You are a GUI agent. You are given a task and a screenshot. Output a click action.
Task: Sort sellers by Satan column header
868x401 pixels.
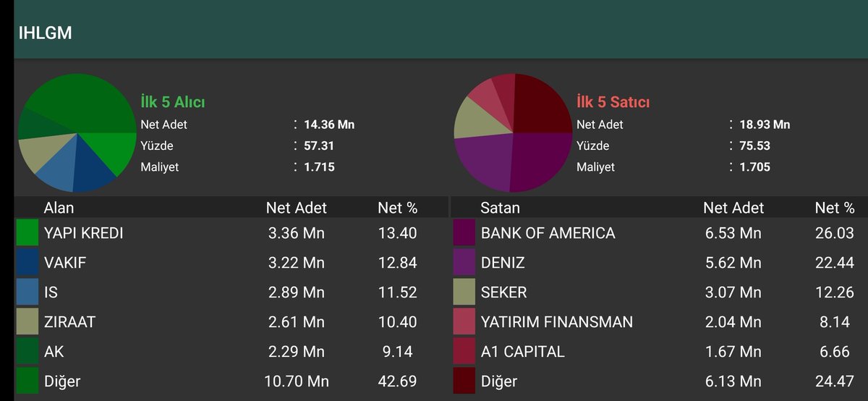tap(500, 208)
